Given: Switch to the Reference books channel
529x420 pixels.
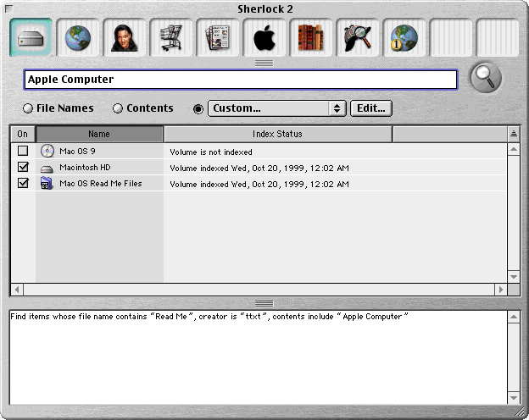Looking at the screenshot, I should (x=311, y=37).
